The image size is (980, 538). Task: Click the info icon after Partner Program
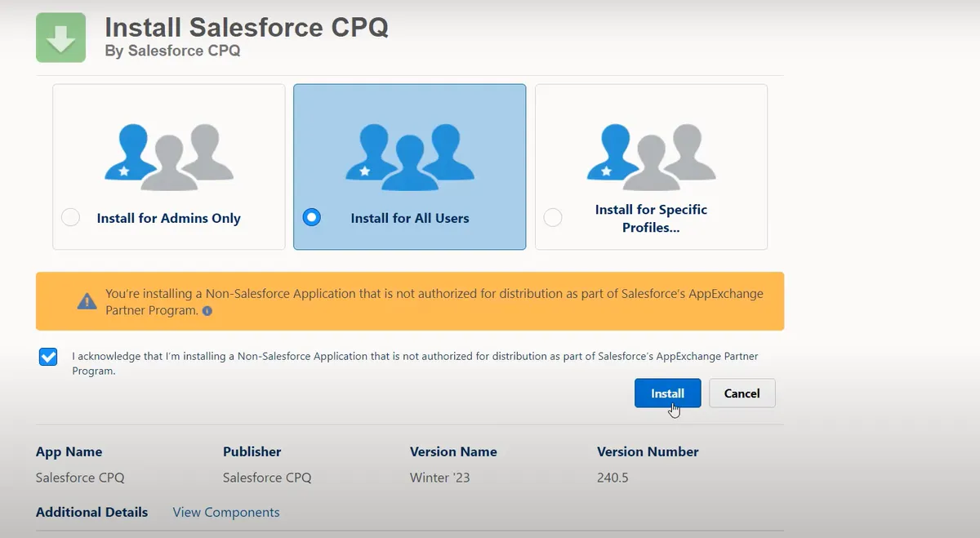(207, 311)
